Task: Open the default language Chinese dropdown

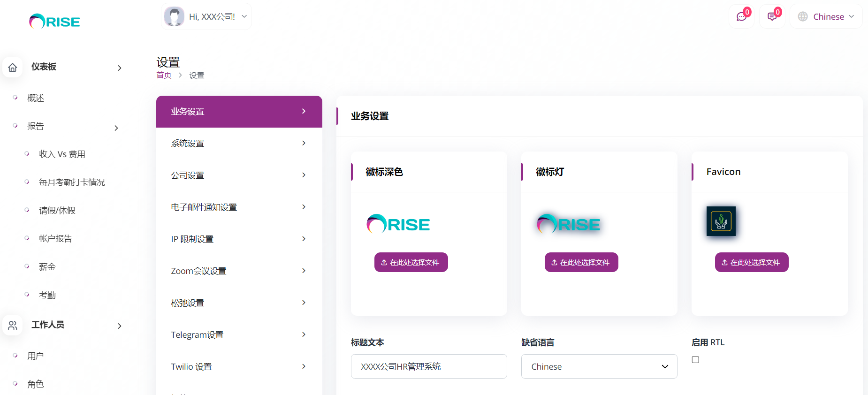Action: [x=599, y=366]
